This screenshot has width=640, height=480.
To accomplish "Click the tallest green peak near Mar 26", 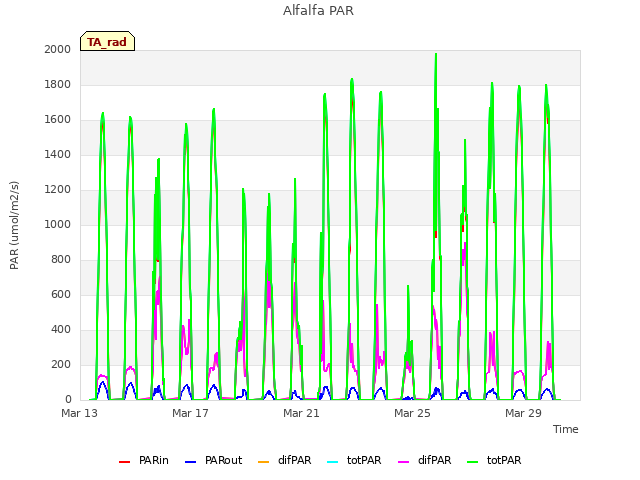I will point(436,55).
